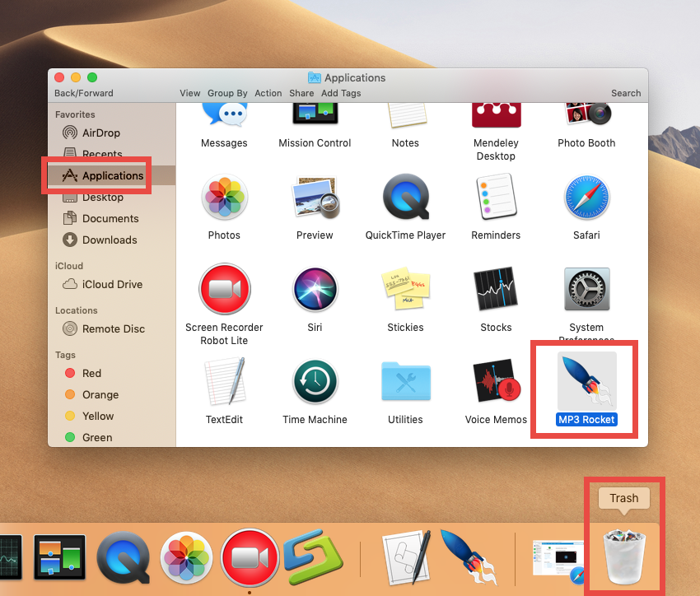Launch Safari browser
This screenshot has height=596, width=700.
[x=586, y=198]
